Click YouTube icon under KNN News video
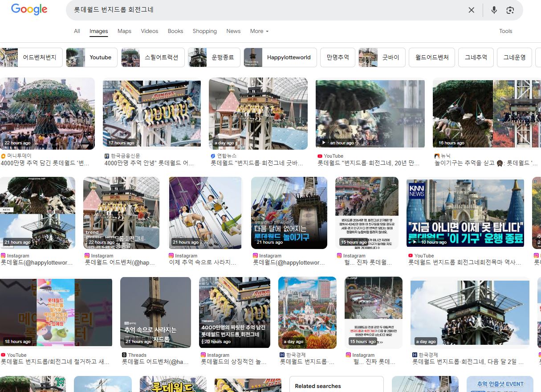Image resolution: width=541 pixels, height=392 pixels. [x=411, y=256]
